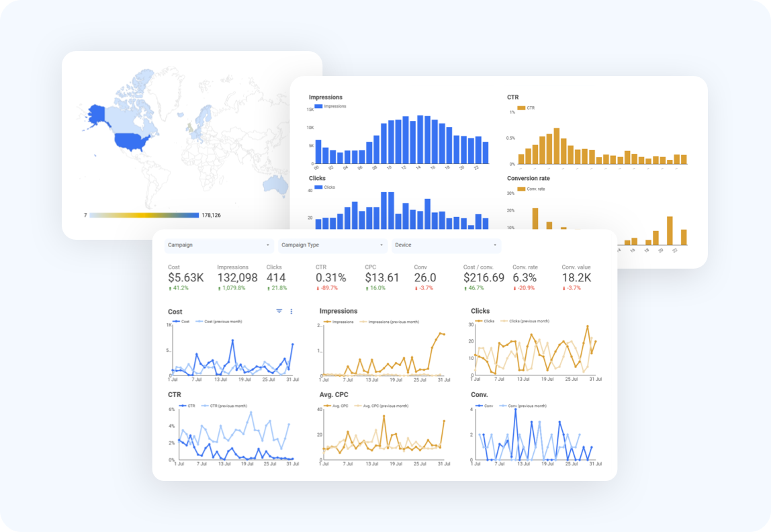Open the Campaign Type filter dropdown

(332, 245)
